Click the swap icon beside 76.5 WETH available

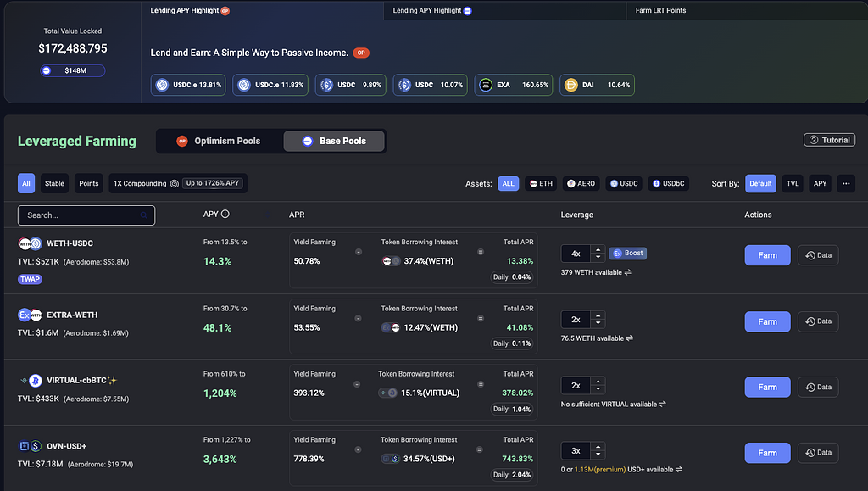click(630, 338)
